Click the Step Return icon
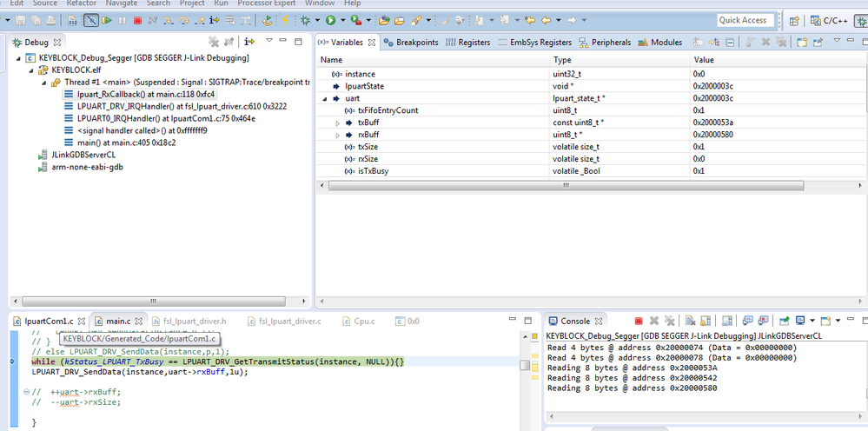This screenshot has height=431, width=868. 199,21
